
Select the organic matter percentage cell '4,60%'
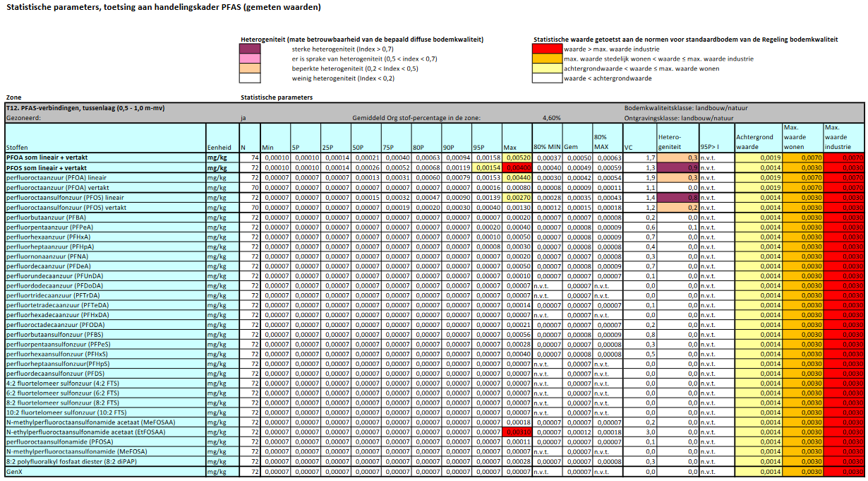coord(551,118)
